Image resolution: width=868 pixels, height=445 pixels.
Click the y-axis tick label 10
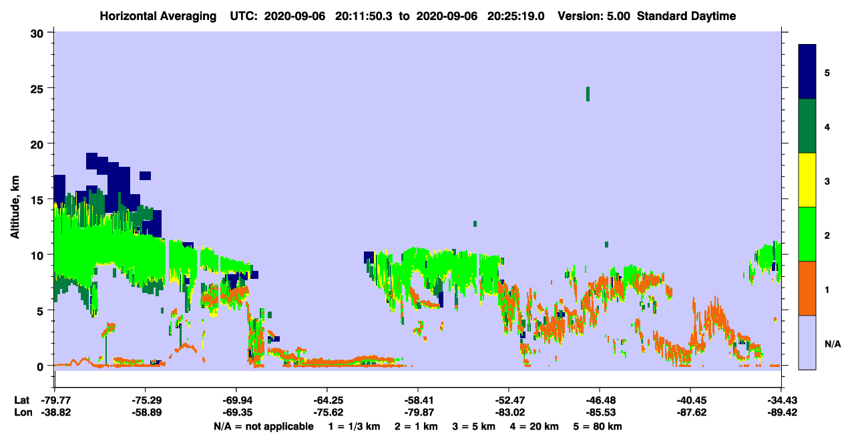tap(38, 255)
